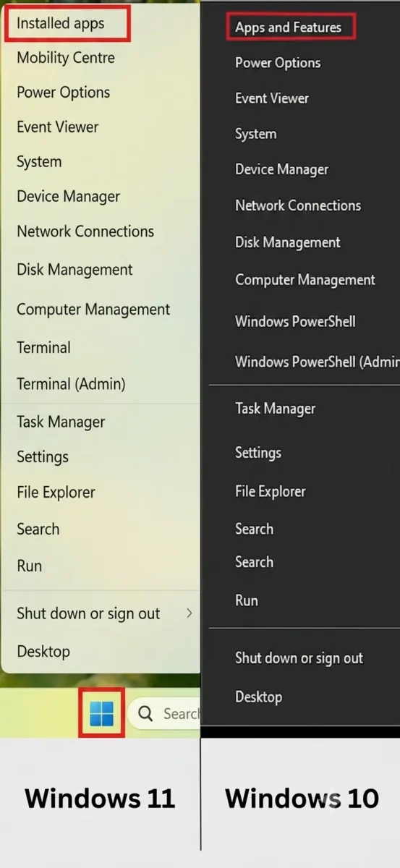
Task: Click the Windows 11 Start button icon
Action: pos(101,713)
